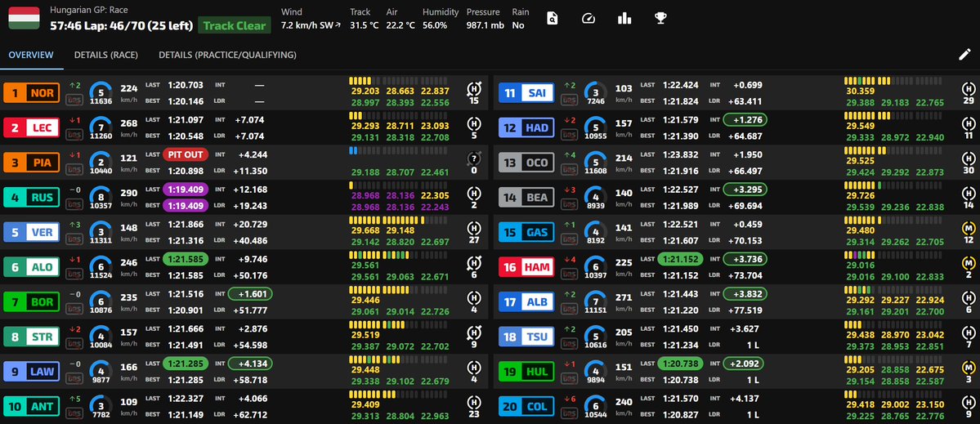Click LAW's interval +4.134
The image size is (980, 424).
coord(251,364)
